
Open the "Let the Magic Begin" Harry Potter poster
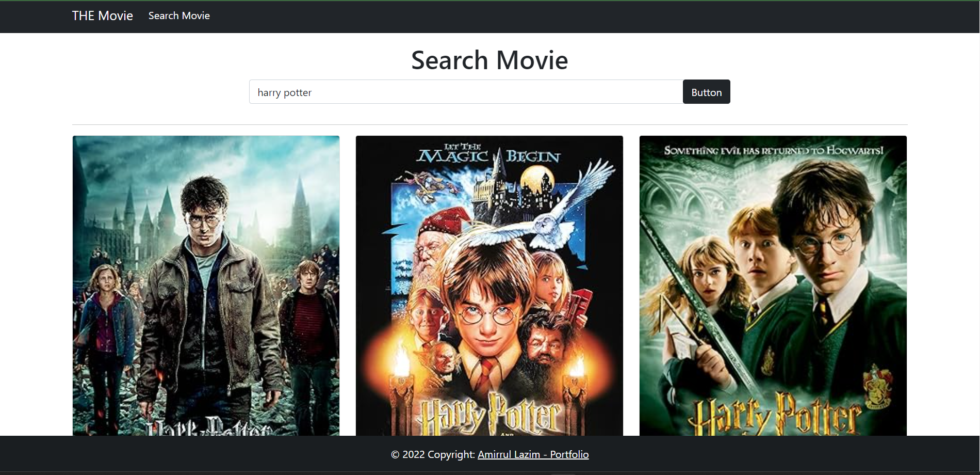pyautogui.click(x=489, y=284)
